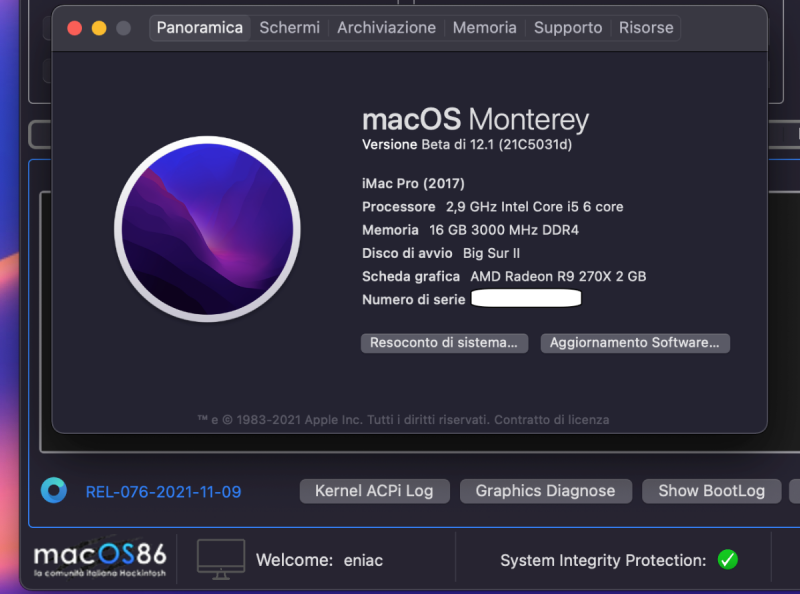Open the REL-076-2021-11-09 release link
This screenshot has width=800, height=594.
click(163, 492)
